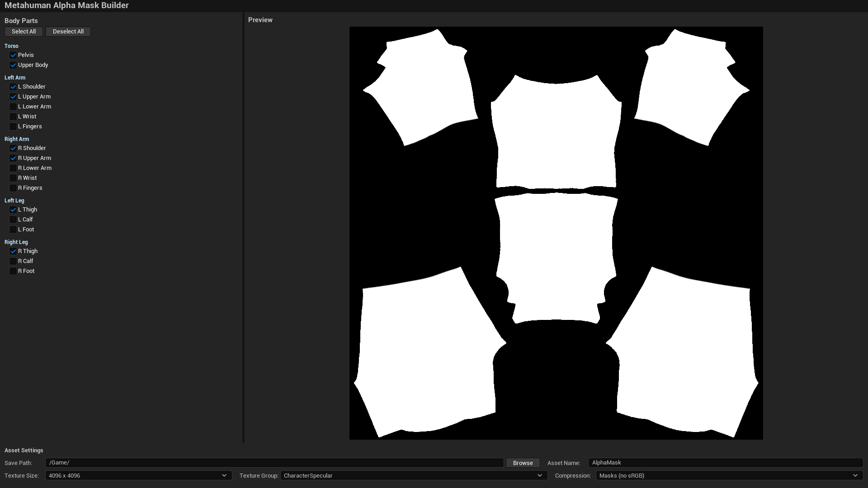Enable the R Fingers checkbox
The height and width of the screenshot is (488, 868).
click(13, 188)
